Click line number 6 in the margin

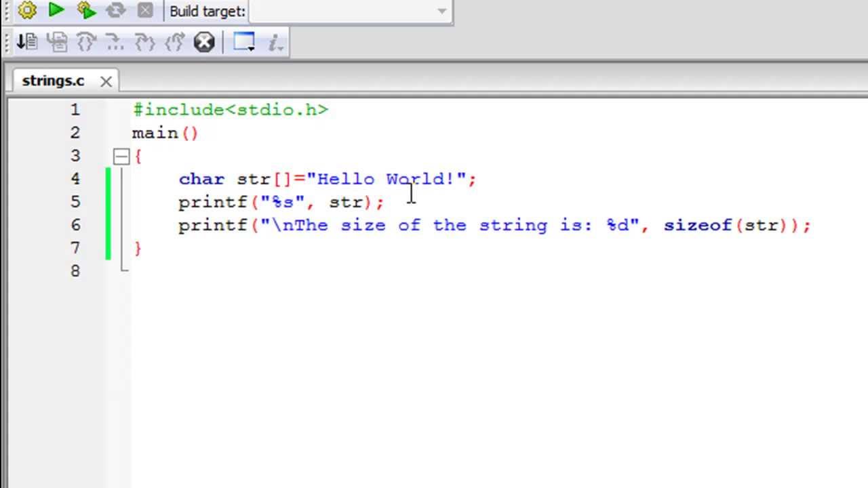coord(75,225)
